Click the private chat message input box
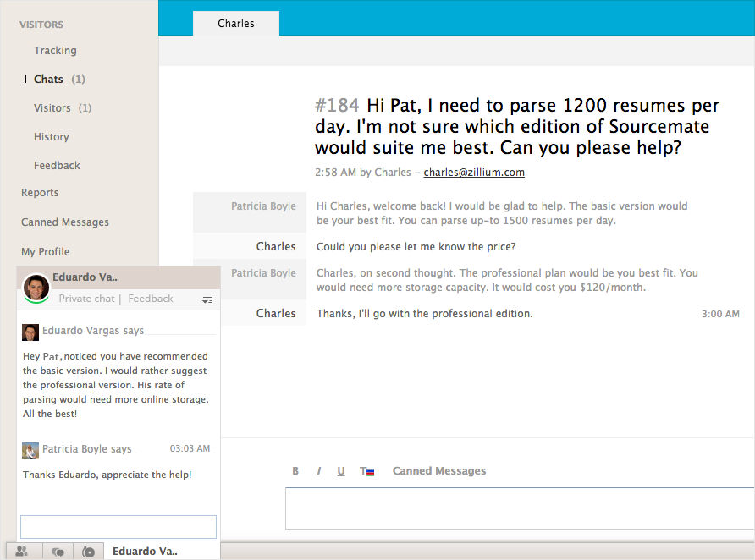Viewport: 755px width, 560px height. 118,526
